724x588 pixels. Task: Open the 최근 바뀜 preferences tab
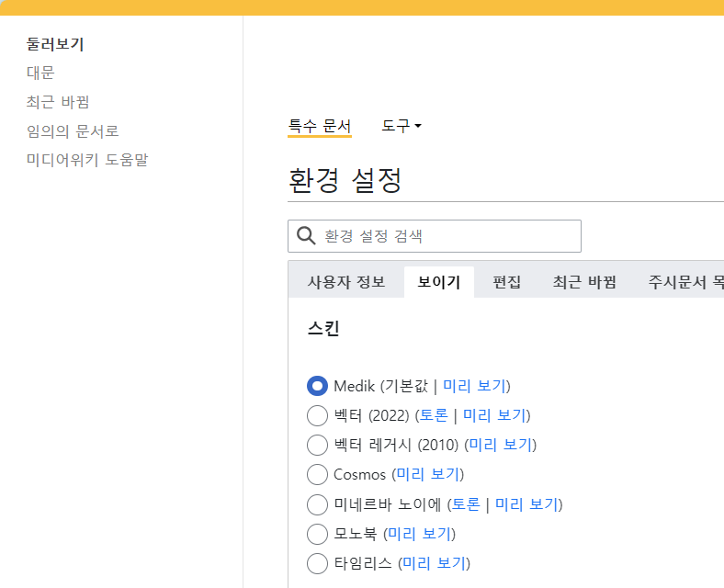coord(584,282)
